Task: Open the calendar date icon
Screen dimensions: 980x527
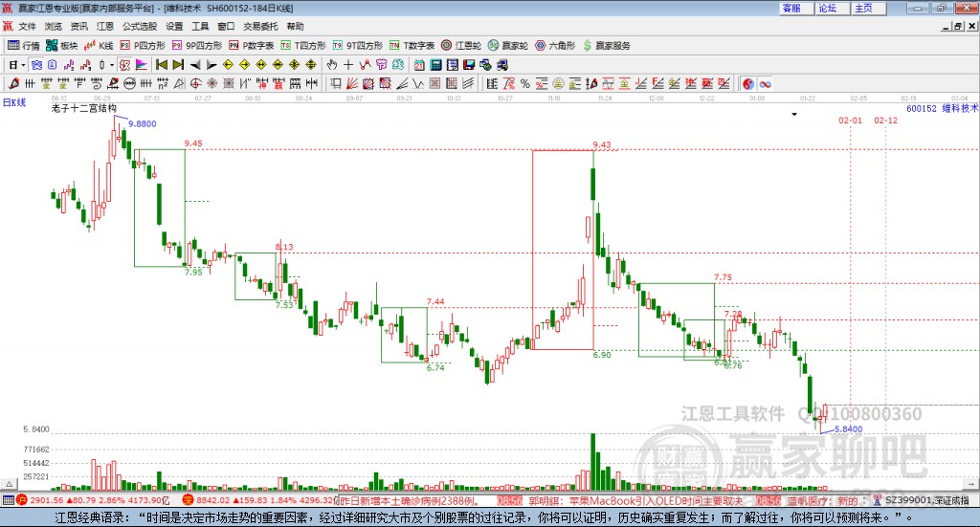Action: point(419,65)
